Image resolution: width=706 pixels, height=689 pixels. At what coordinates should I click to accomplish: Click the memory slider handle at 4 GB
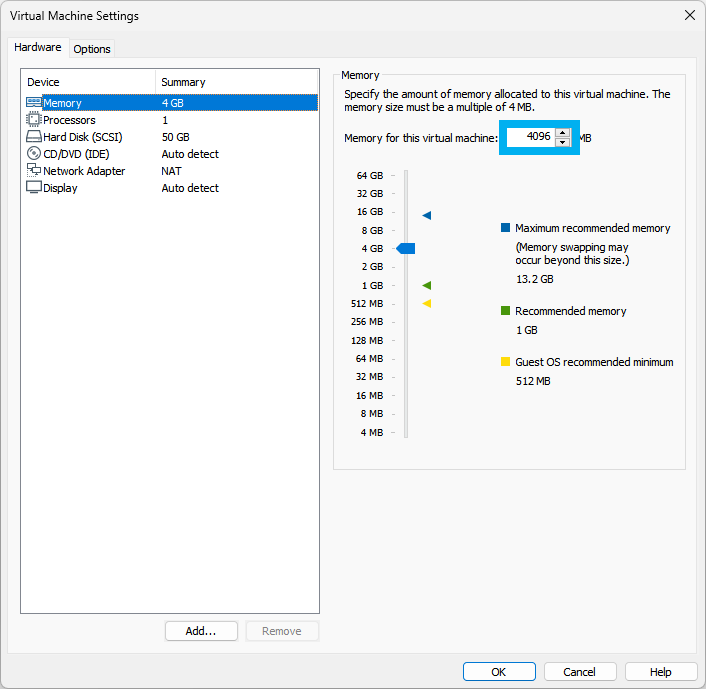tap(406, 248)
